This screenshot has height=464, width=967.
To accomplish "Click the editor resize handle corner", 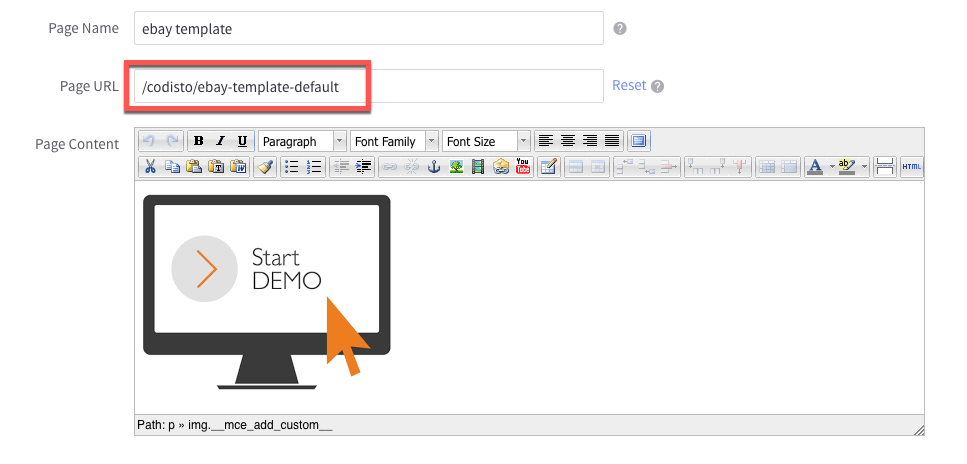I will point(918,429).
